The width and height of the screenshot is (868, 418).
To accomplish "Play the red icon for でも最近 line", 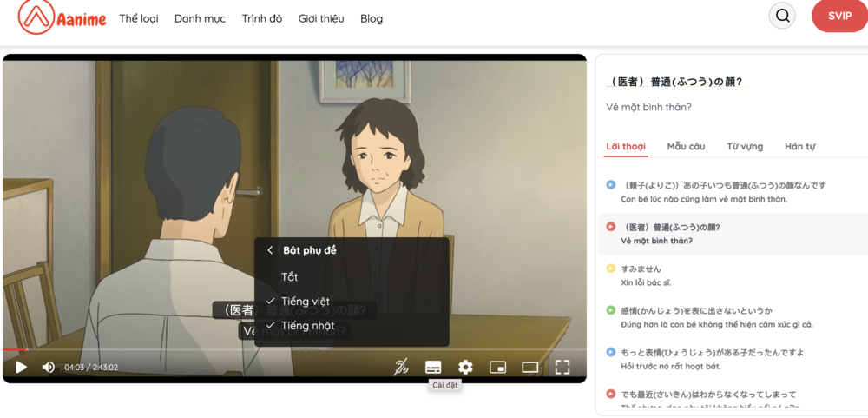I will 610,395.
